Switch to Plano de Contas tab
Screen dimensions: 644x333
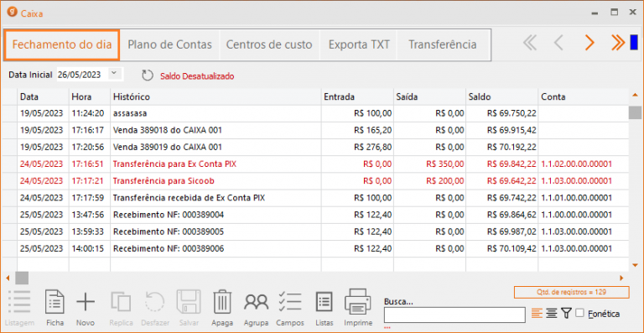[169, 44]
